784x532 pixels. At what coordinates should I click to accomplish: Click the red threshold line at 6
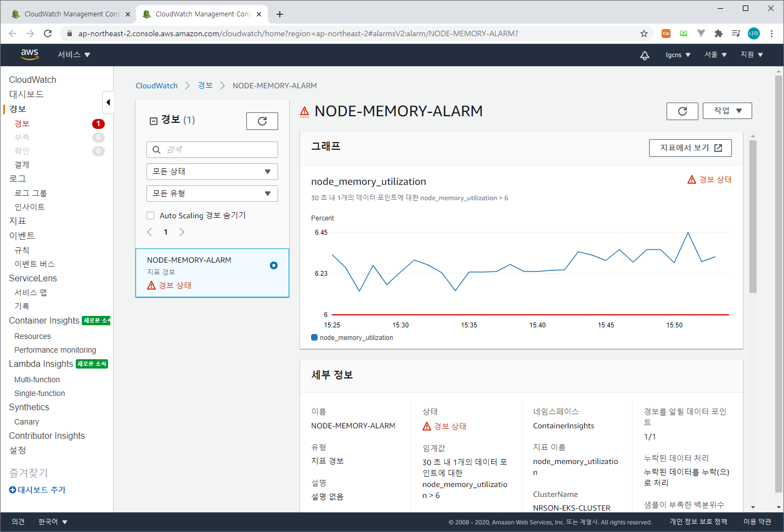pos(531,315)
